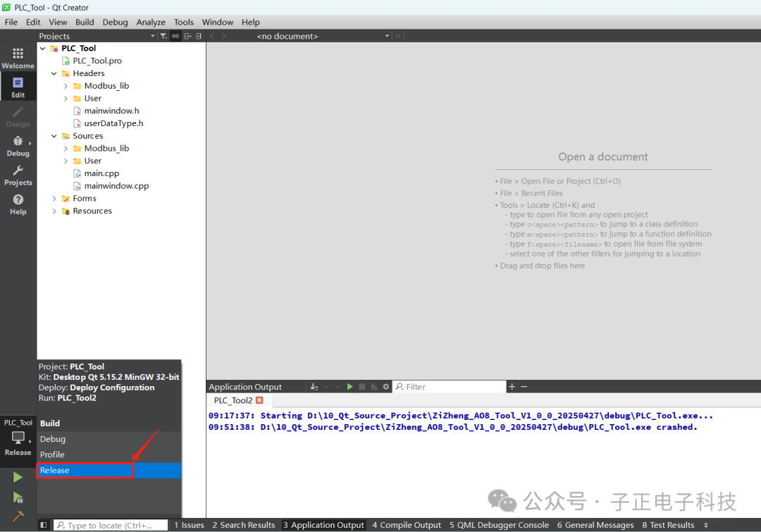Re-run the program from output toolbar
The image size is (761, 532).
click(349, 387)
